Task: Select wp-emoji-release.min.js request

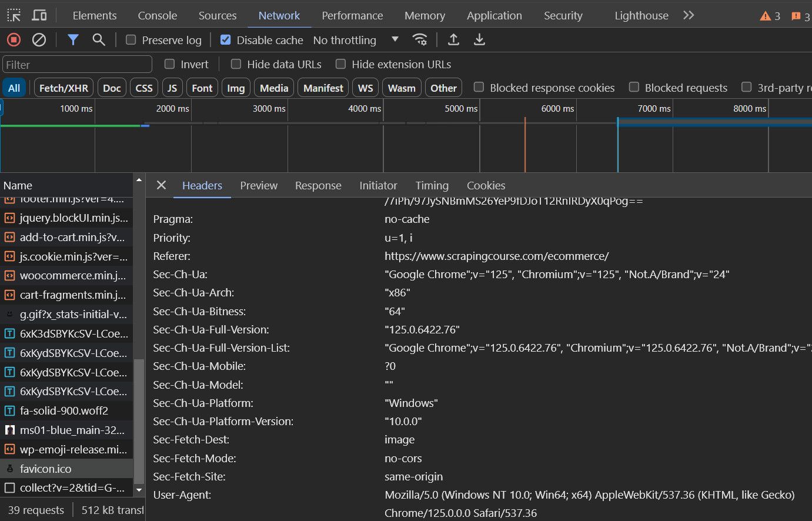Action: [66, 450]
